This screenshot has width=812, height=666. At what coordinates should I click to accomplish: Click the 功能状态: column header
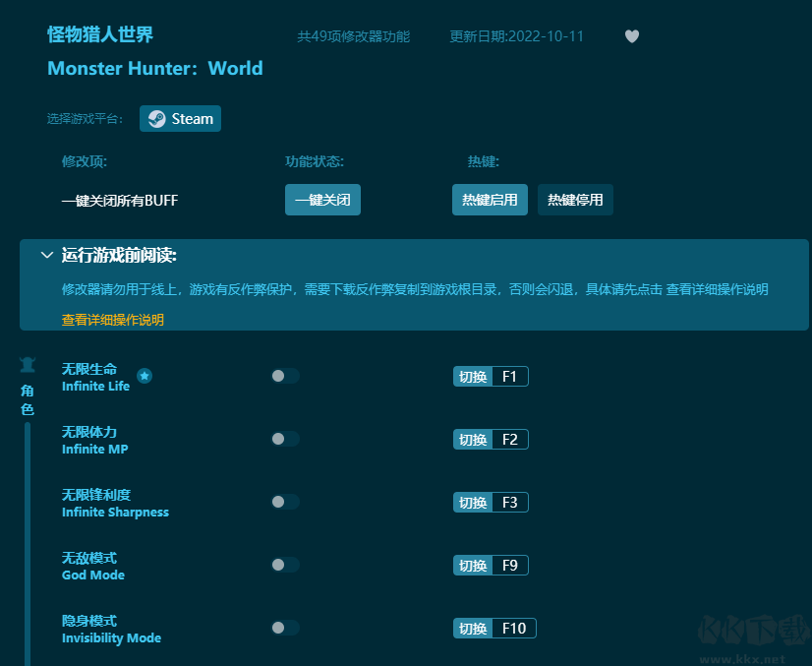coord(315,161)
